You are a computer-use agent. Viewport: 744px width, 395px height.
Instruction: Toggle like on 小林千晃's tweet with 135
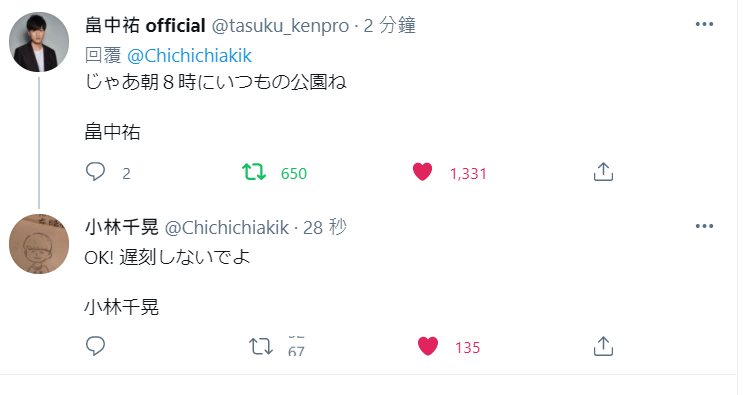[x=428, y=346]
